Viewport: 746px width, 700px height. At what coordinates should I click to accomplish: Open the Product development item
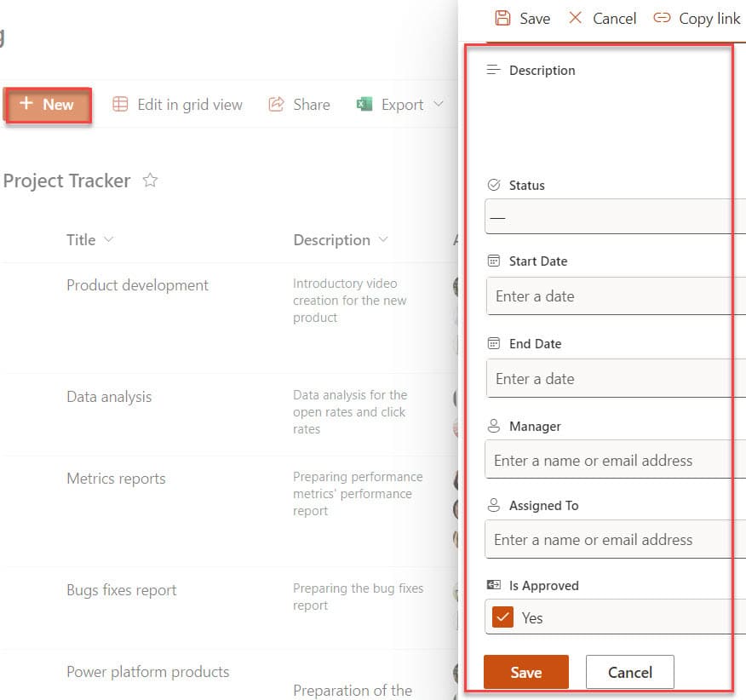[x=137, y=285]
